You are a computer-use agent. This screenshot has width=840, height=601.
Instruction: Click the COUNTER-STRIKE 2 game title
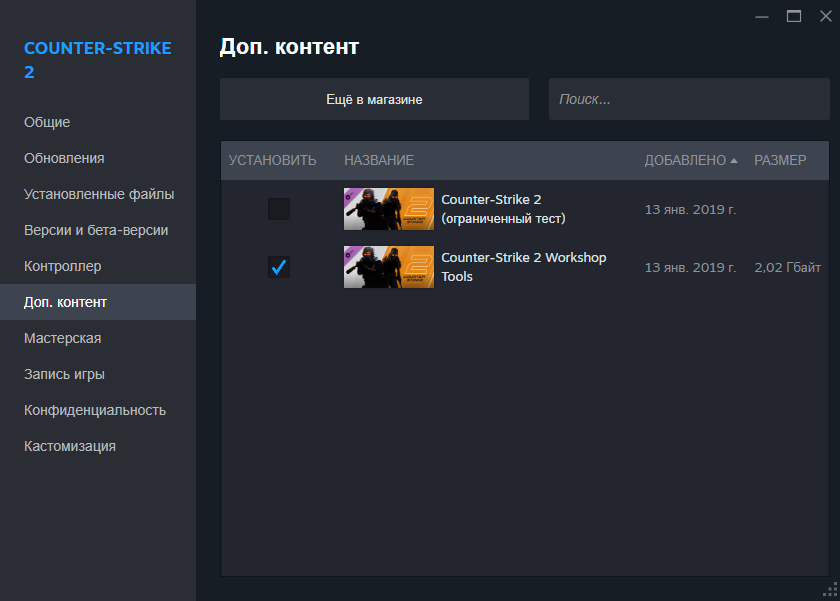tap(98, 60)
